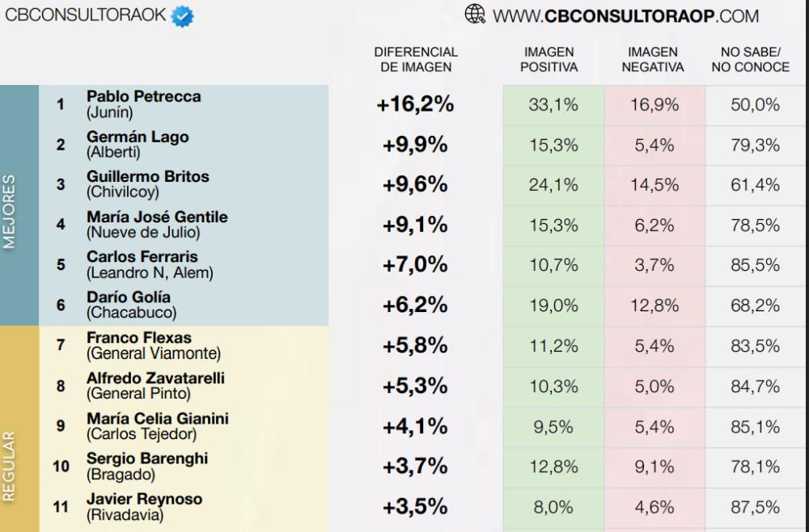Select the Imagen Positiva column header

[549, 60]
